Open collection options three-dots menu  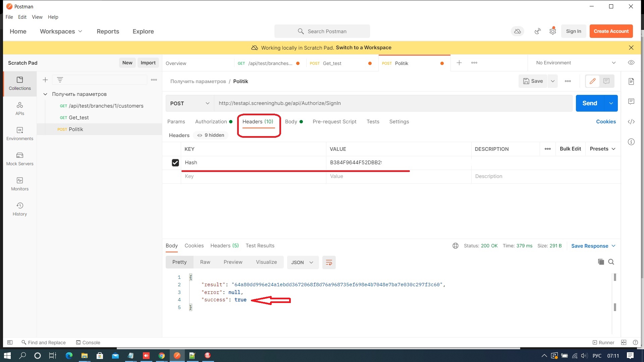[154, 80]
